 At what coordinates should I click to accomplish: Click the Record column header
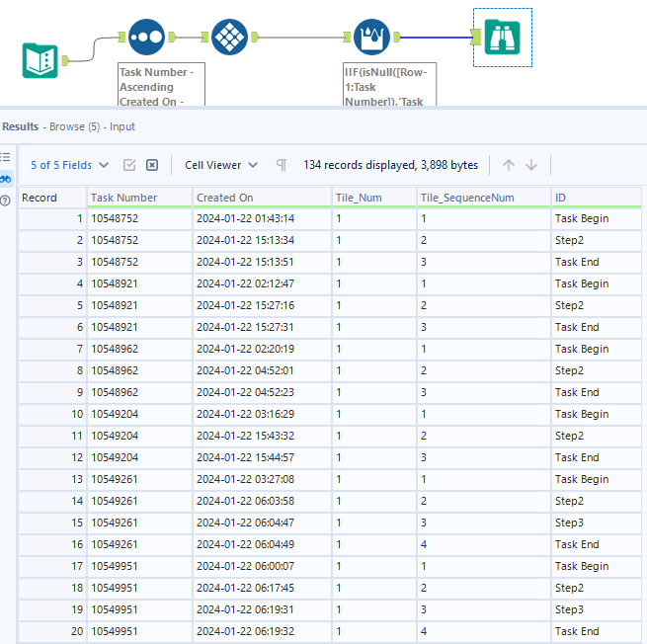tap(52, 198)
